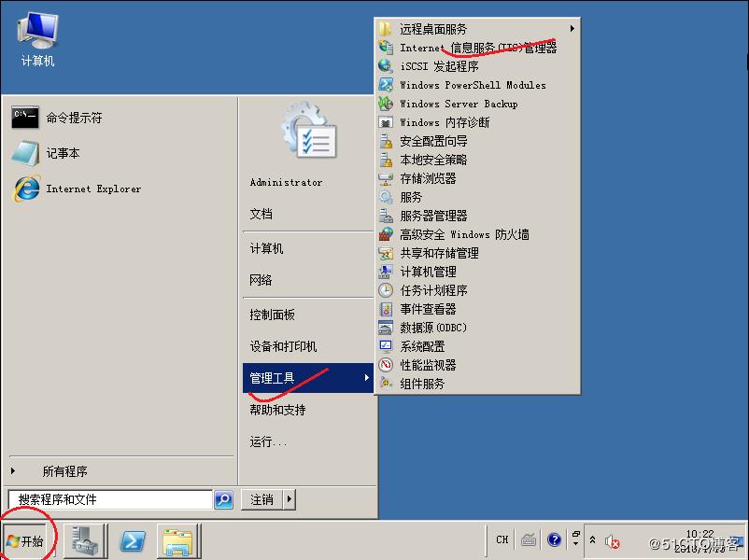The width and height of the screenshot is (749, 560).
Task: Click the Computer desktop icon
Action: [37, 39]
